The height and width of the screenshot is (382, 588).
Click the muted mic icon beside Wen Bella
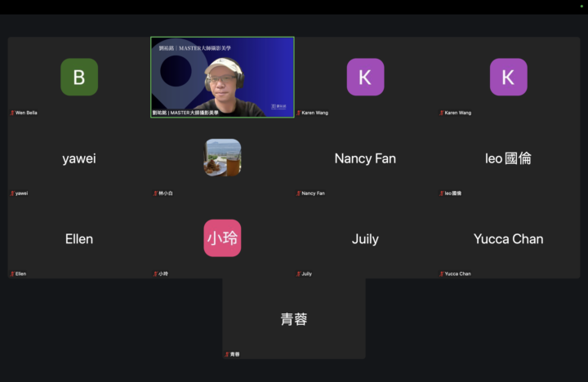(x=12, y=113)
